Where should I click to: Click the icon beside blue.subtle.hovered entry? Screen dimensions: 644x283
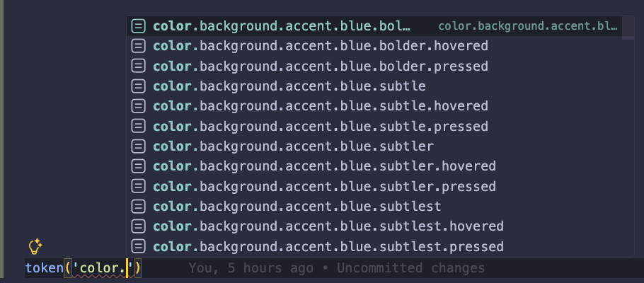[139, 106]
